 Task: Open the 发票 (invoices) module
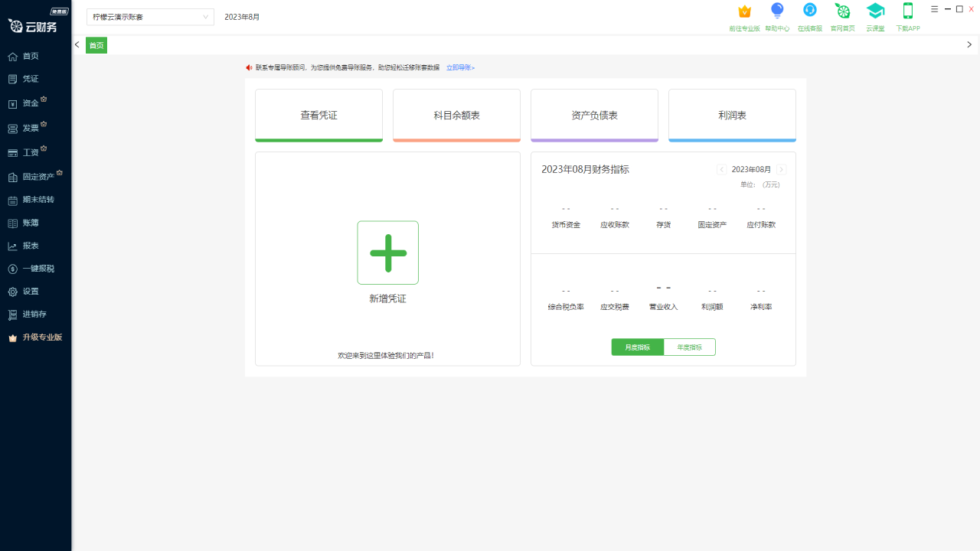(28, 127)
